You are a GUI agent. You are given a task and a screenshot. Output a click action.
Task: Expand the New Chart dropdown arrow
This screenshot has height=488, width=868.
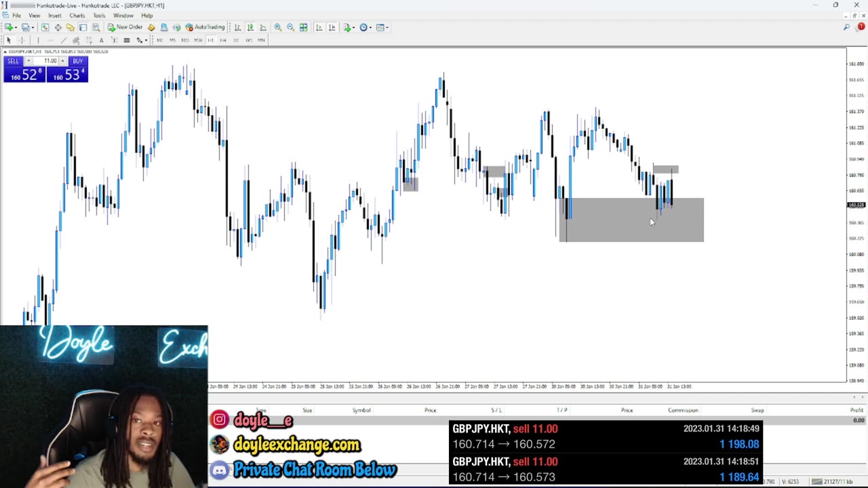16,28
